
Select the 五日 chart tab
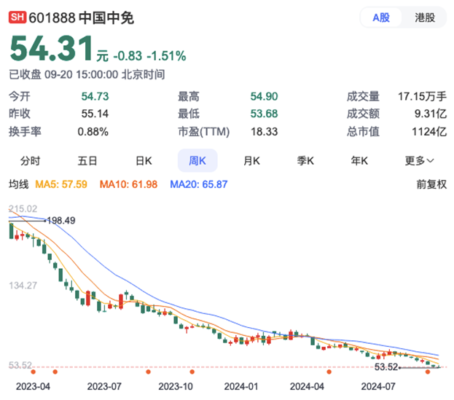click(87, 161)
